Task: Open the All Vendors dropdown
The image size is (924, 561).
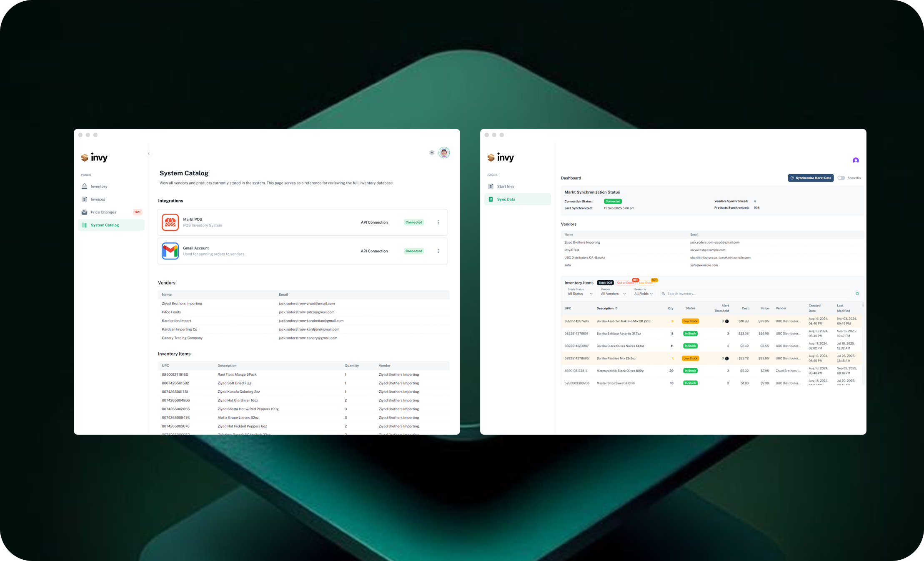Action: [x=613, y=293]
